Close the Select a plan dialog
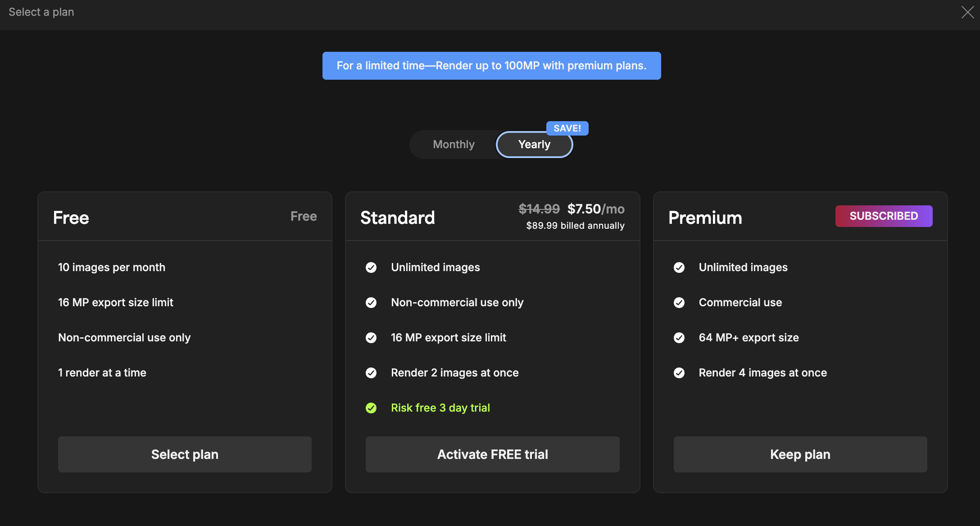The width and height of the screenshot is (980, 526). pos(967,12)
